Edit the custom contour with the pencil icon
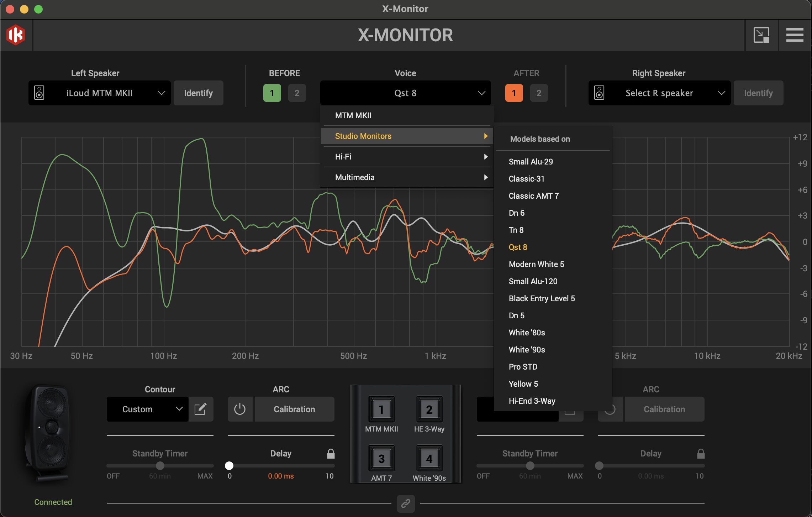The height and width of the screenshot is (517, 812). click(201, 409)
